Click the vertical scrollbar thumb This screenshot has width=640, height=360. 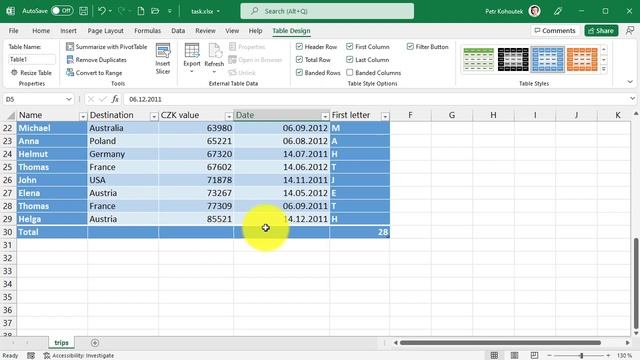pyautogui.click(x=636, y=283)
